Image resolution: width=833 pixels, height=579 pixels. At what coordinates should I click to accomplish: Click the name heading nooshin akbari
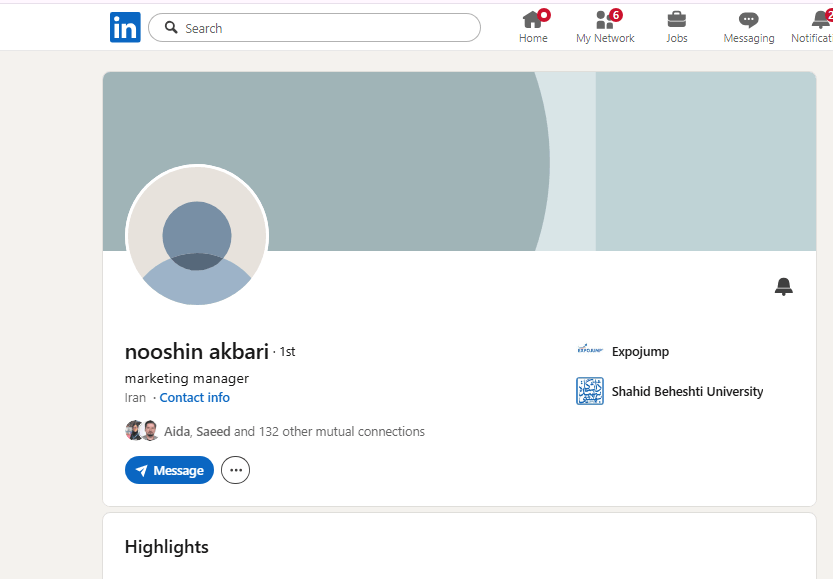click(197, 352)
